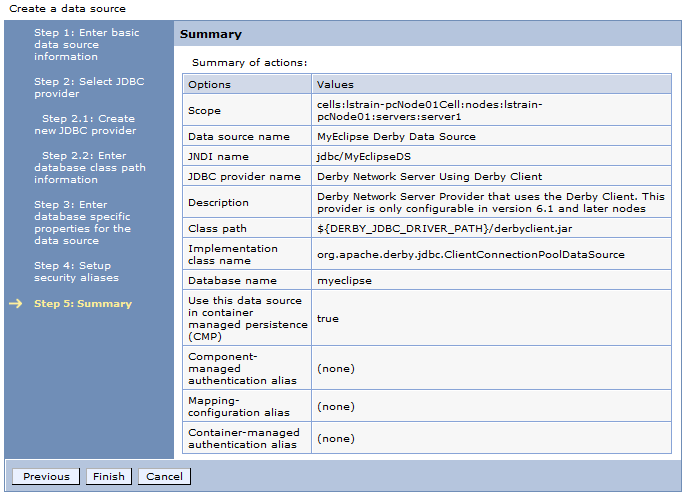
Task: Select the Step 5: Summary step
Action: 83,304
